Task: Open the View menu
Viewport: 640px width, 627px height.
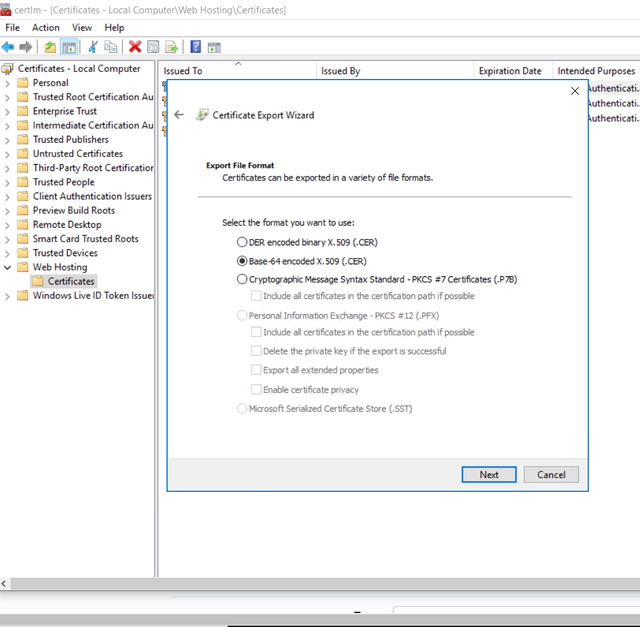Action: tap(82, 27)
